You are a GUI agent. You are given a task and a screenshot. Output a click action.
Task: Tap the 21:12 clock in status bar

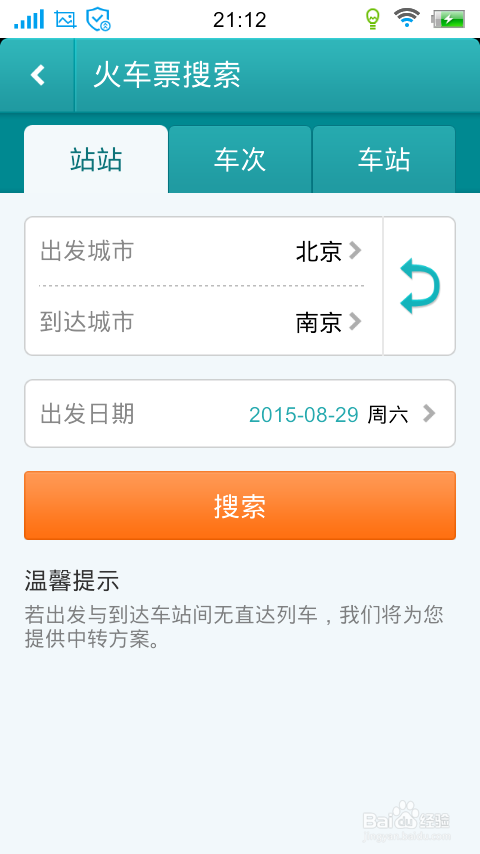coord(240,20)
